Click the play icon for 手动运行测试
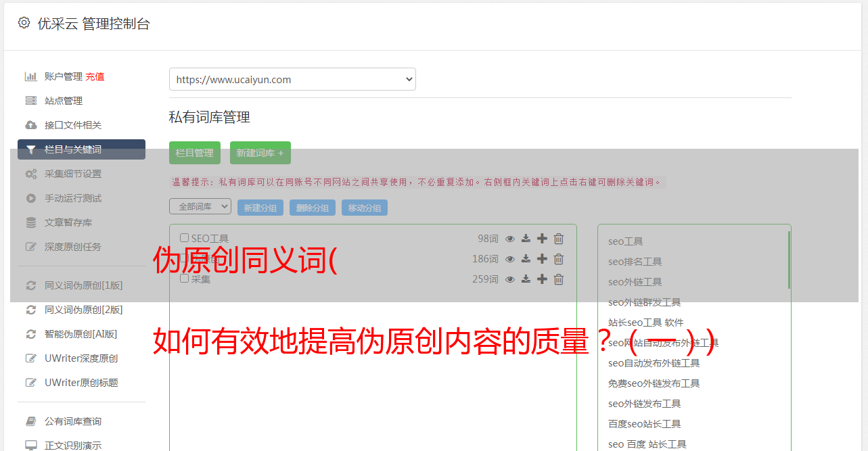Screen dimensions: 868x451 (x=30, y=198)
